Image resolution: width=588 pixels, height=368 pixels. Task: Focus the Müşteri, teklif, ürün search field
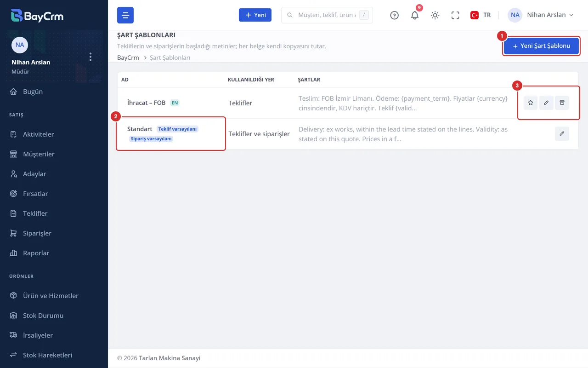coord(327,15)
